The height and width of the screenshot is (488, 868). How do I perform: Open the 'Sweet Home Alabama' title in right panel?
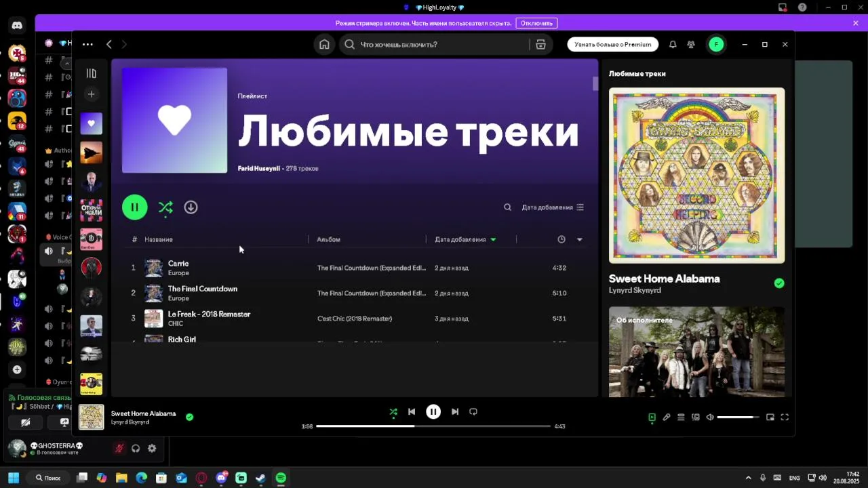[664, 279]
